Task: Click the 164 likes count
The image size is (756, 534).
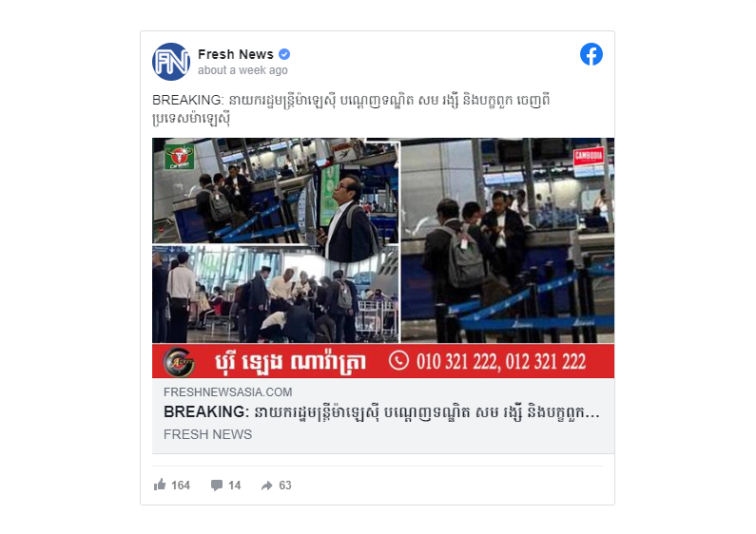Action: (181, 486)
